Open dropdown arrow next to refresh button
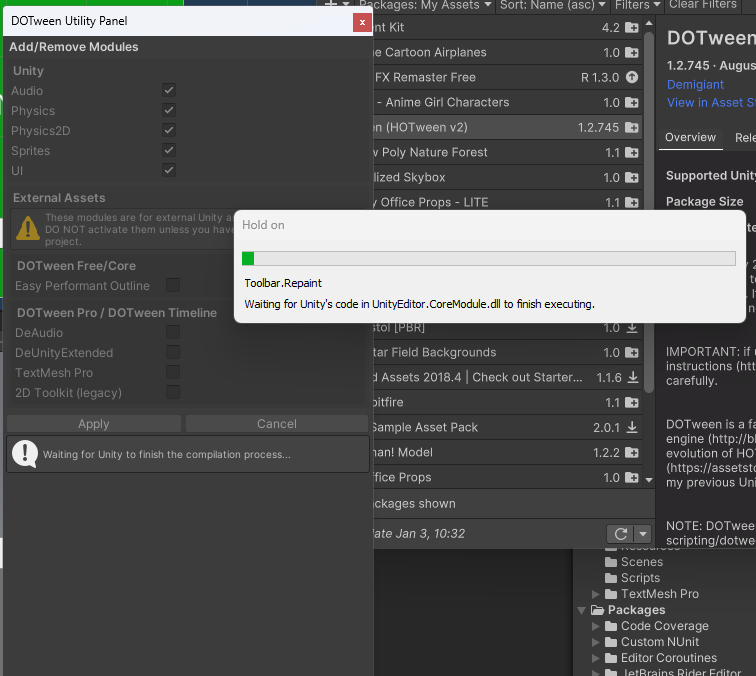The image size is (756, 676). click(x=643, y=534)
